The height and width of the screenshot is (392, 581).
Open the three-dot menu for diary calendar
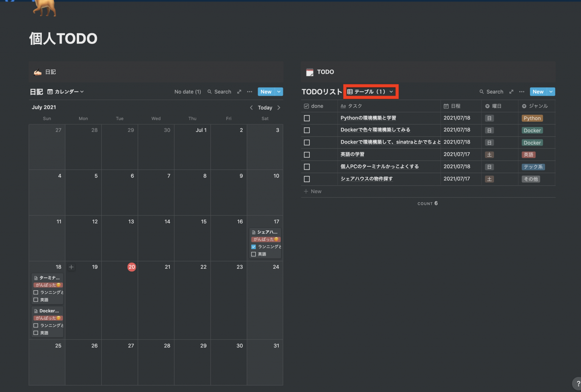(250, 92)
